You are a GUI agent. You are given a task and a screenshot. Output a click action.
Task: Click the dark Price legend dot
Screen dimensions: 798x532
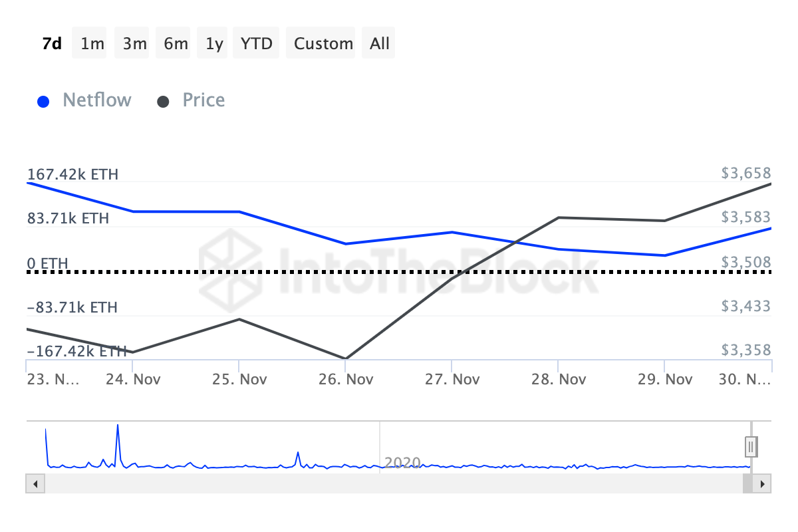pos(163,100)
